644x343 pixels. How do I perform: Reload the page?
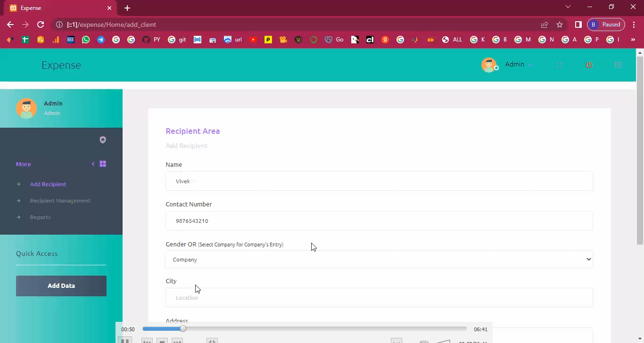(x=41, y=24)
